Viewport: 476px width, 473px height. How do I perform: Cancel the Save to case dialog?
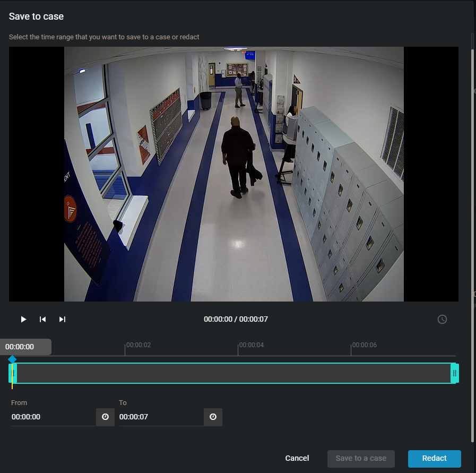click(297, 458)
